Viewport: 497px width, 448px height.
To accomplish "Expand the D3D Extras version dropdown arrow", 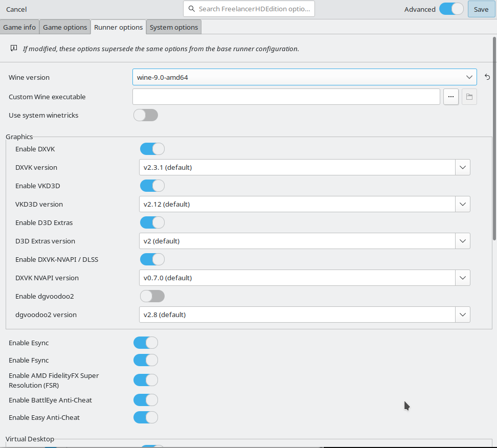I will point(462,241).
